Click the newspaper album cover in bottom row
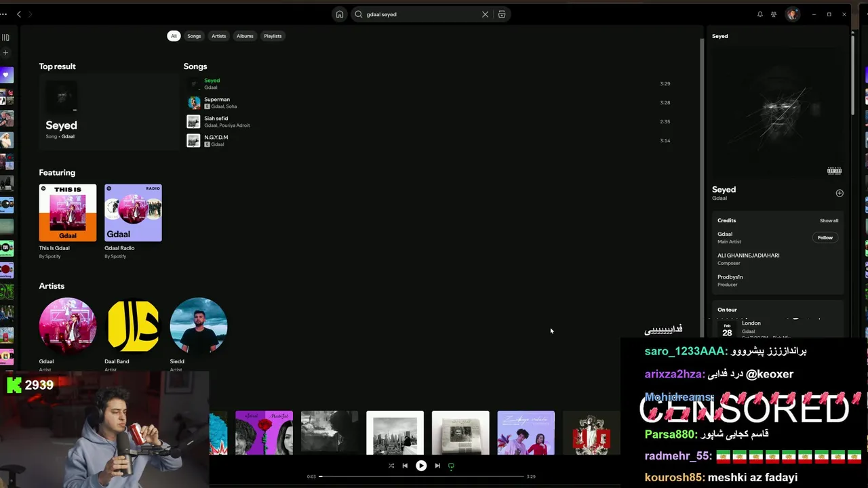 click(x=460, y=432)
